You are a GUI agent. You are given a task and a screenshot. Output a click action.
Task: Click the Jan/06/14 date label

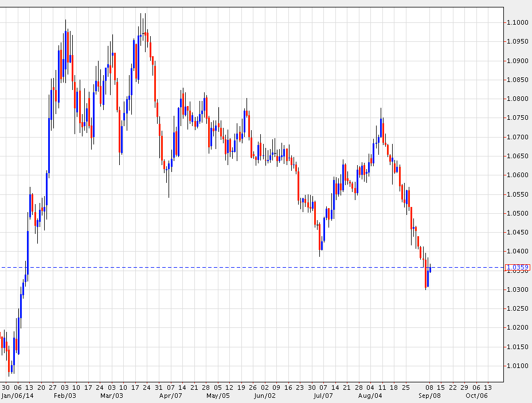click(x=17, y=396)
